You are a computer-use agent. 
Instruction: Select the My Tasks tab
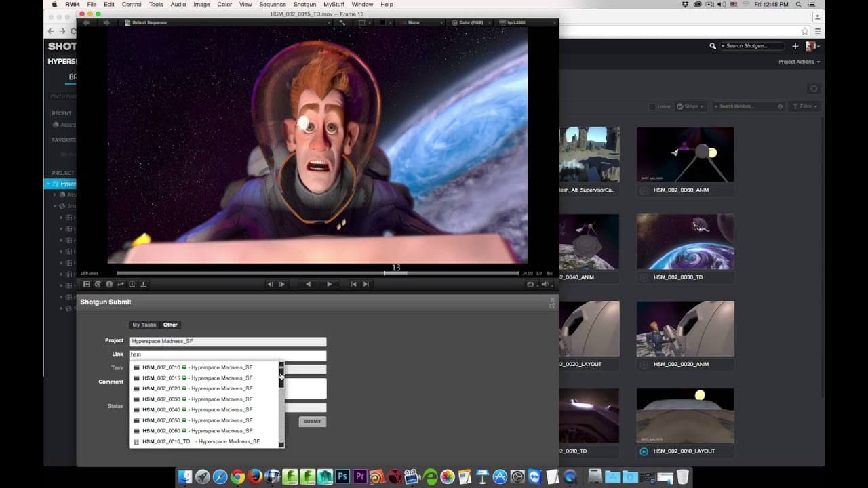pos(144,325)
